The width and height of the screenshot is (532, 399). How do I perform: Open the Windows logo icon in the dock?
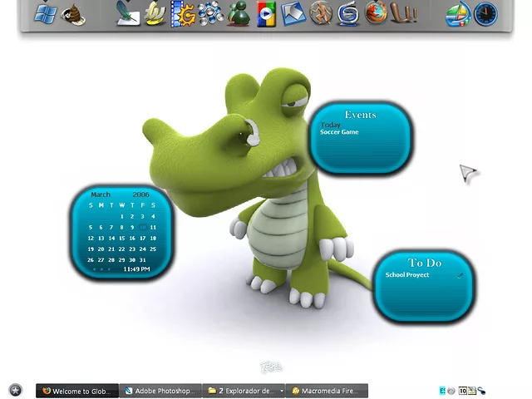pyautogui.click(x=46, y=14)
